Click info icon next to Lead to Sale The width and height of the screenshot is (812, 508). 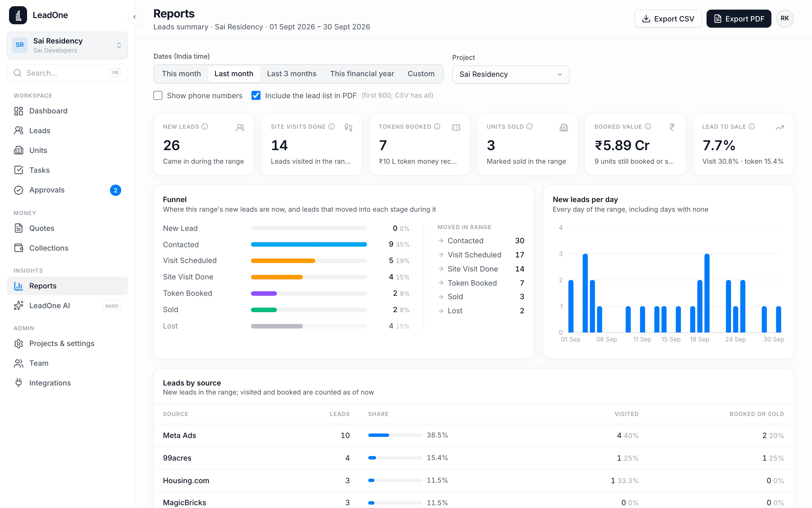pos(752,127)
